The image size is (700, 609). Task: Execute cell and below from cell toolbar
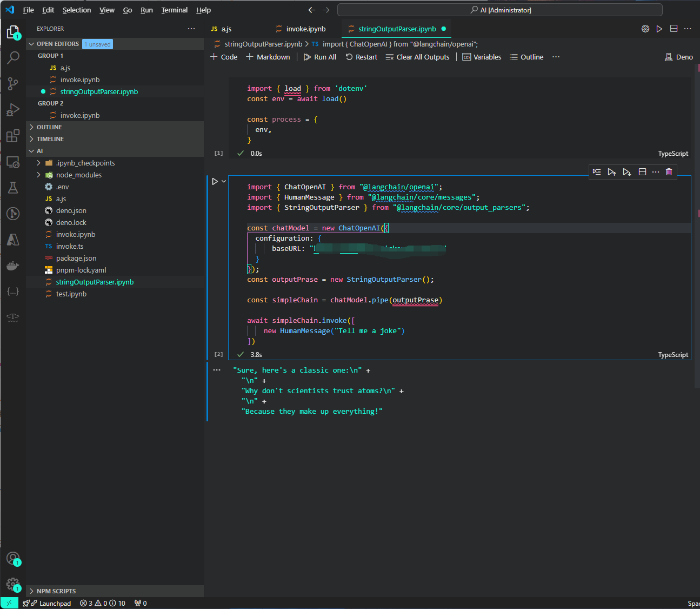pos(626,171)
